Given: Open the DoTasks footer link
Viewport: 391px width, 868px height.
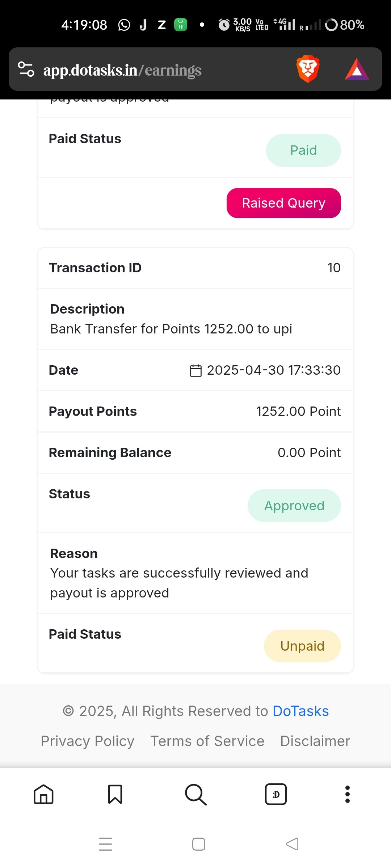Looking at the screenshot, I should (300, 711).
